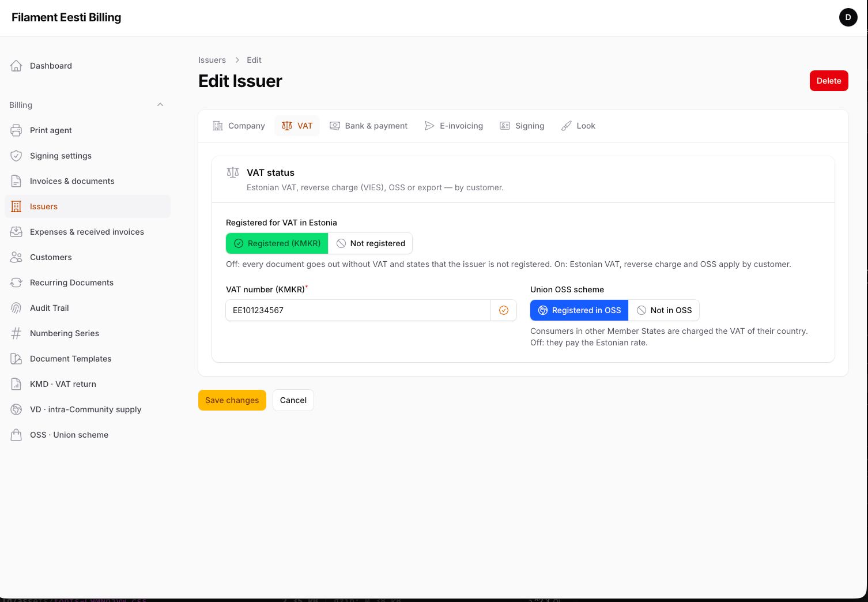This screenshot has height=602, width=868.
Task: Open the Bank & payment tab
Action: [x=368, y=126]
